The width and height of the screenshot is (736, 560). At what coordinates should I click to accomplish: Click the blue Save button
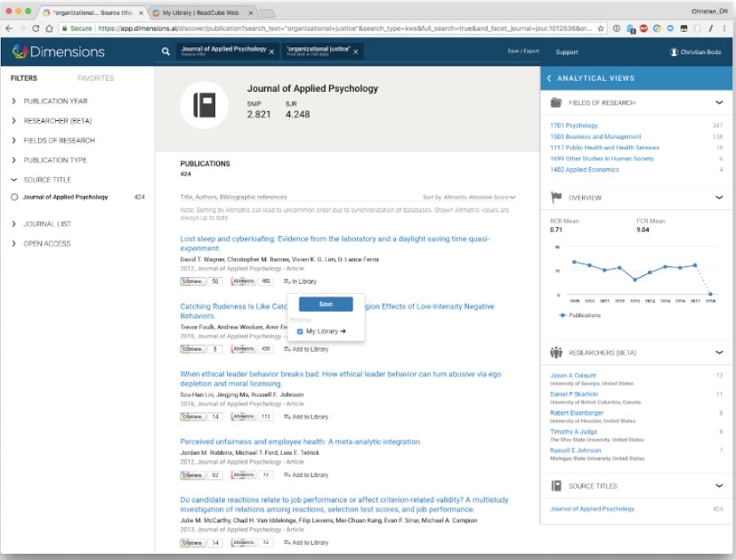(x=326, y=304)
